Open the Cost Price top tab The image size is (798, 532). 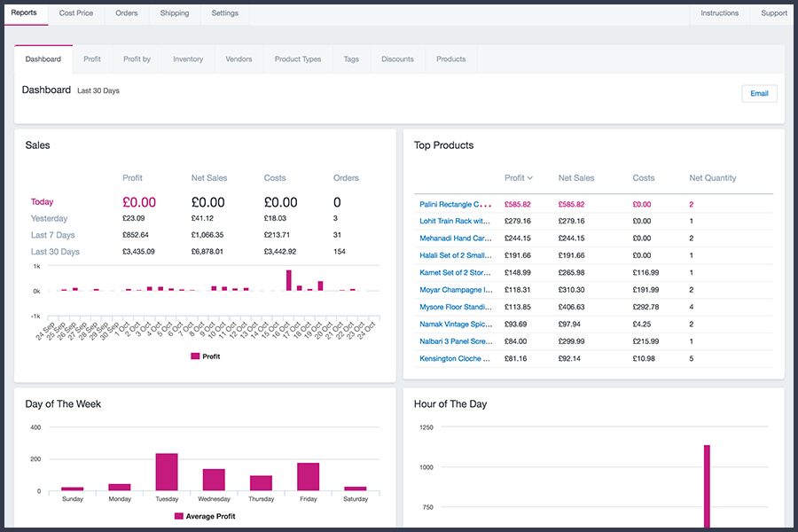coord(76,13)
